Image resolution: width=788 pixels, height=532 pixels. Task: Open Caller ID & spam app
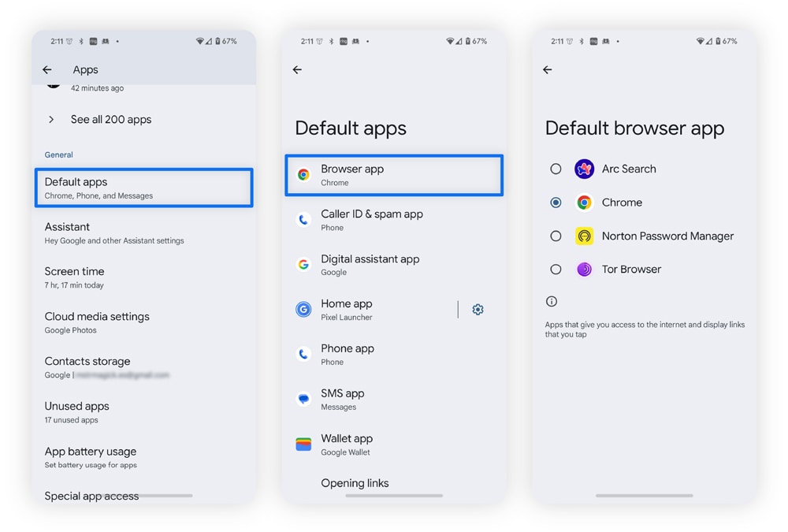pyautogui.click(x=394, y=220)
